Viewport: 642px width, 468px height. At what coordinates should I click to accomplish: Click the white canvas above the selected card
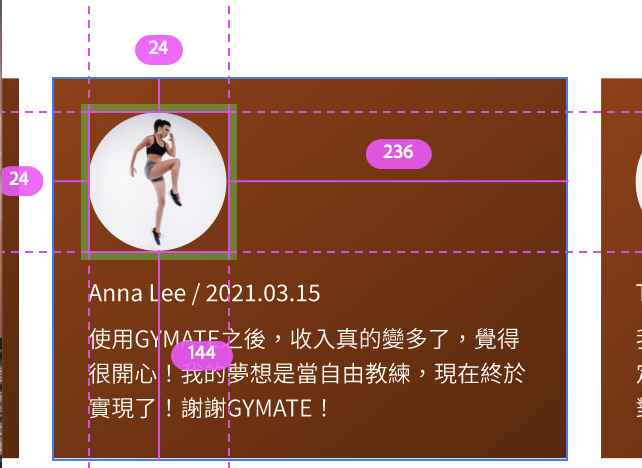click(368, 37)
